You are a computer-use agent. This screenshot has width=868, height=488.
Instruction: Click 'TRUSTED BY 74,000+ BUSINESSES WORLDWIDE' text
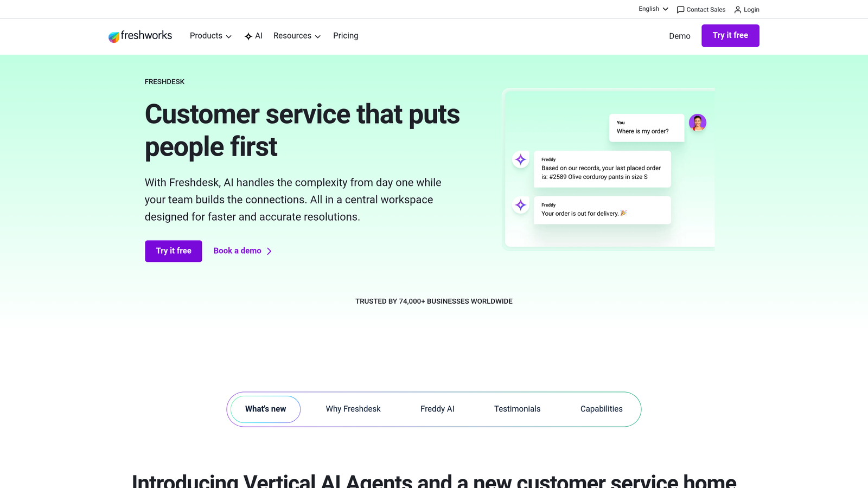[434, 301]
